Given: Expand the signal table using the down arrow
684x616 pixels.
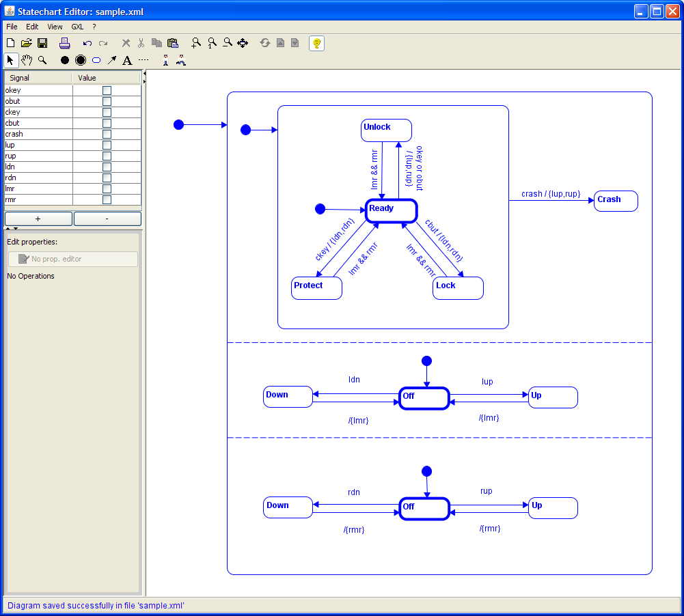Looking at the screenshot, I should [x=16, y=228].
